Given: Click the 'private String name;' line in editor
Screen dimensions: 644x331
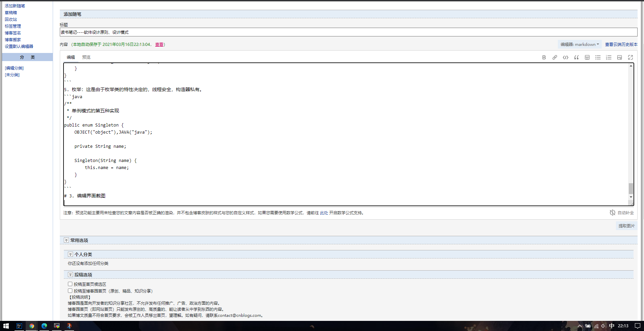Looking at the screenshot, I should click(100, 146).
